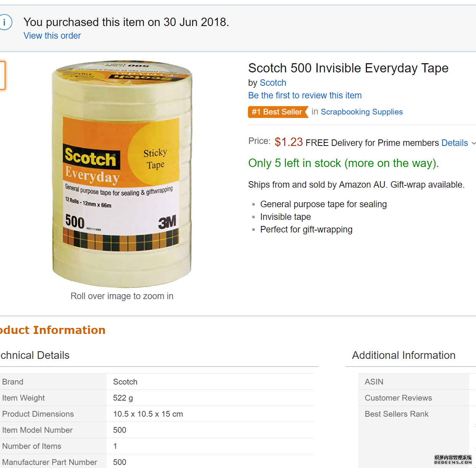Open Be the first to review link
This screenshot has height=468, width=476.
(x=305, y=95)
